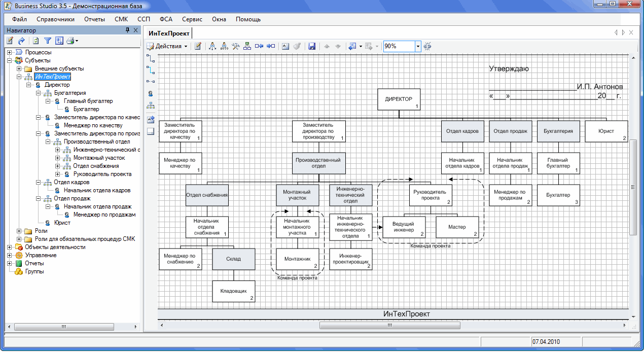This screenshot has height=352, width=644.
Task: Click the Navigator horizontal scrollbar thumb
Action: pos(63,326)
